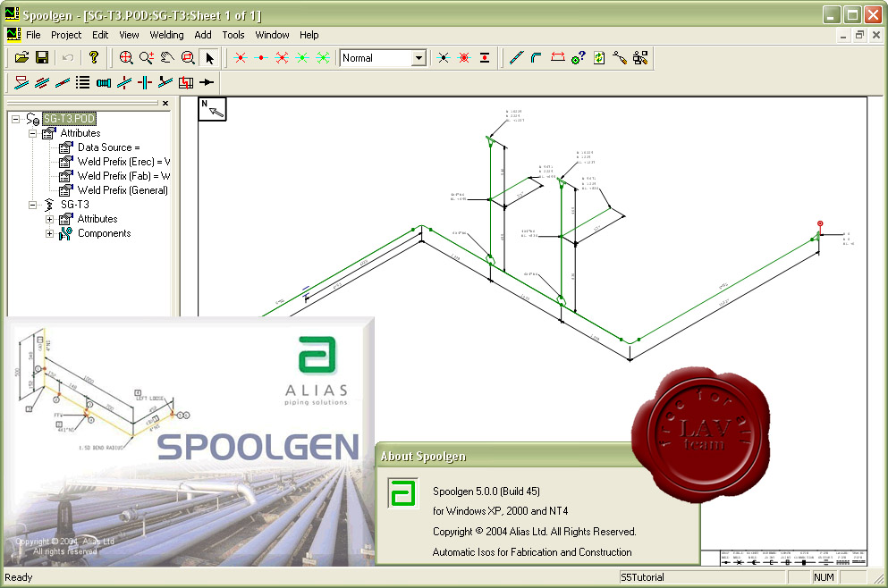Collapse the SG-T3.POD root node
This screenshot has height=588, width=888.
click(15, 119)
